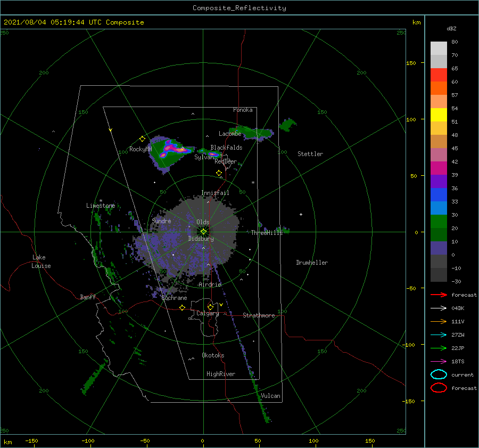Click the Cochrane label
The height and width of the screenshot is (448, 479).
coord(174,298)
